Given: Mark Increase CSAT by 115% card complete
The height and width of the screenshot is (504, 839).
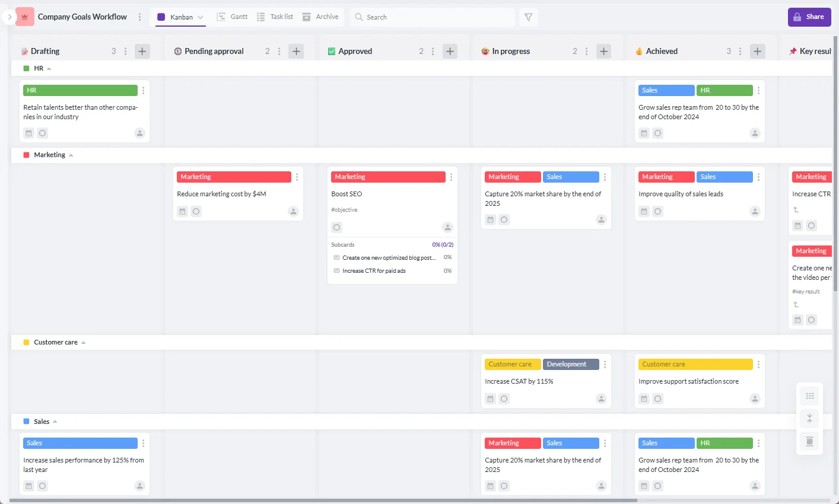Looking at the screenshot, I should click(x=504, y=398).
